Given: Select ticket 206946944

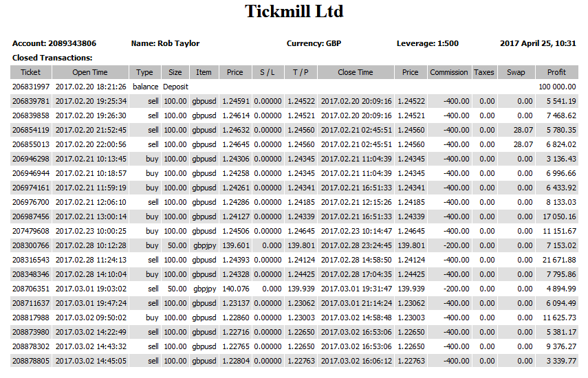Looking at the screenshot, I should pyautogui.click(x=31, y=173).
